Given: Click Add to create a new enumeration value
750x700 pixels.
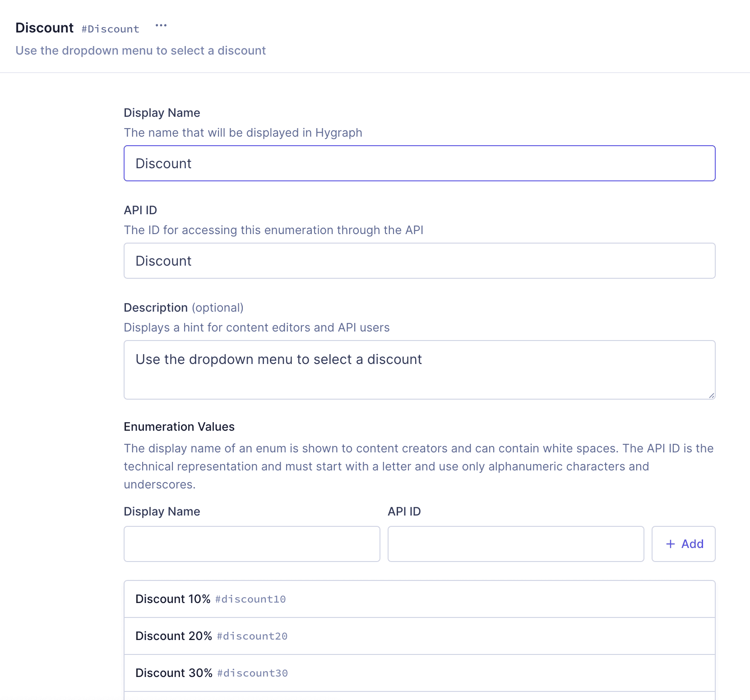Looking at the screenshot, I should [x=683, y=544].
